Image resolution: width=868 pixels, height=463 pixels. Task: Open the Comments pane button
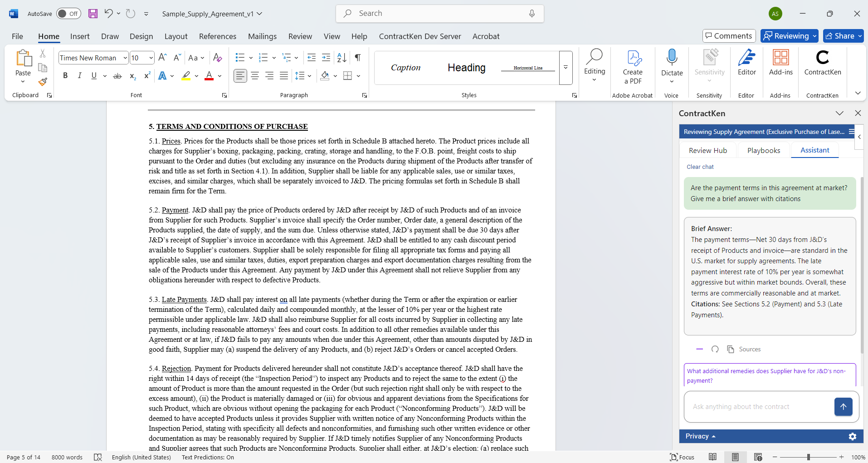(729, 36)
